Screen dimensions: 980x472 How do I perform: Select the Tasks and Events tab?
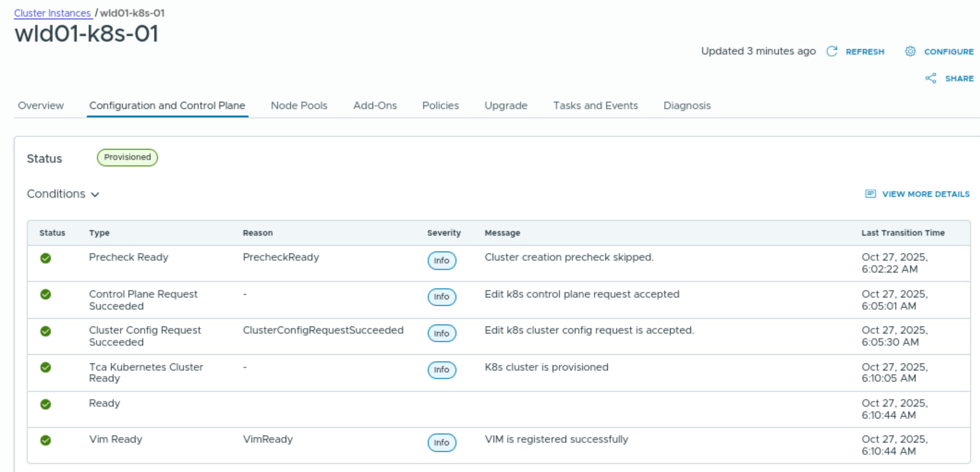[x=595, y=105]
